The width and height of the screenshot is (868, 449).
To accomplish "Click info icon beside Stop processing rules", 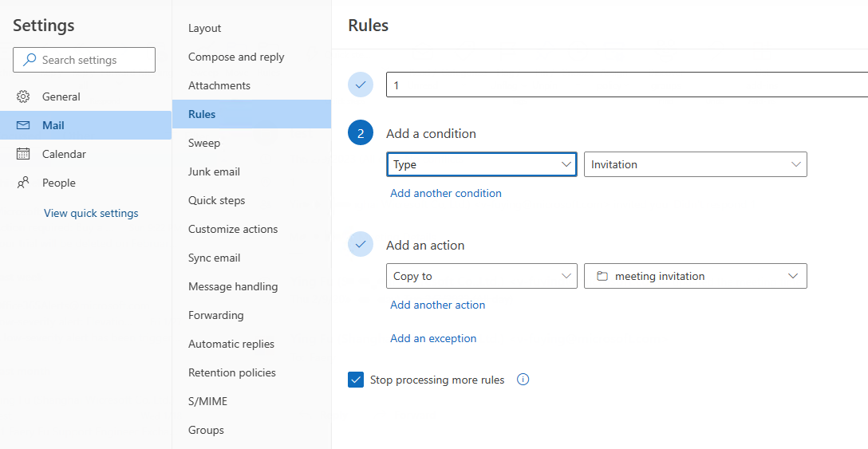I will [523, 380].
